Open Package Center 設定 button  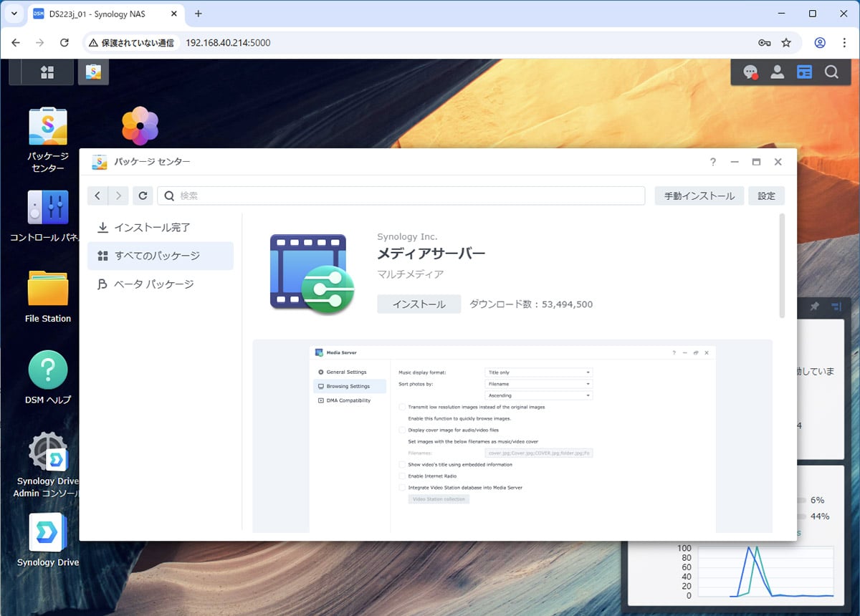coord(766,196)
